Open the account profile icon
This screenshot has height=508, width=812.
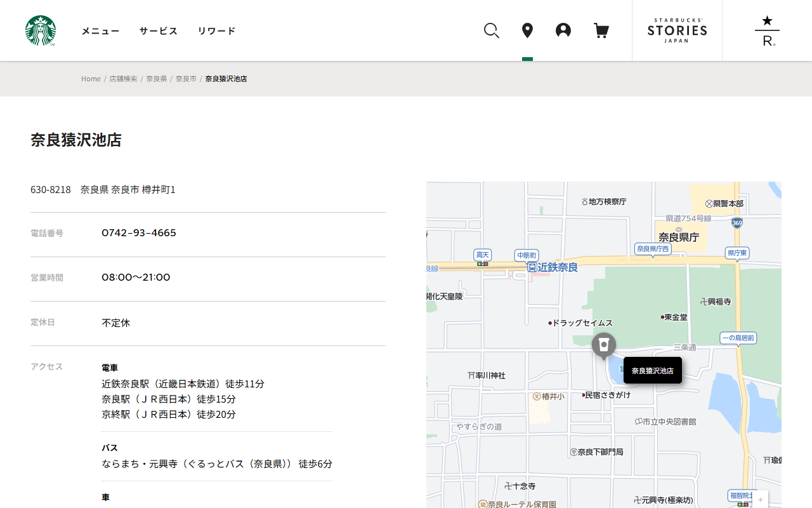click(563, 30)
